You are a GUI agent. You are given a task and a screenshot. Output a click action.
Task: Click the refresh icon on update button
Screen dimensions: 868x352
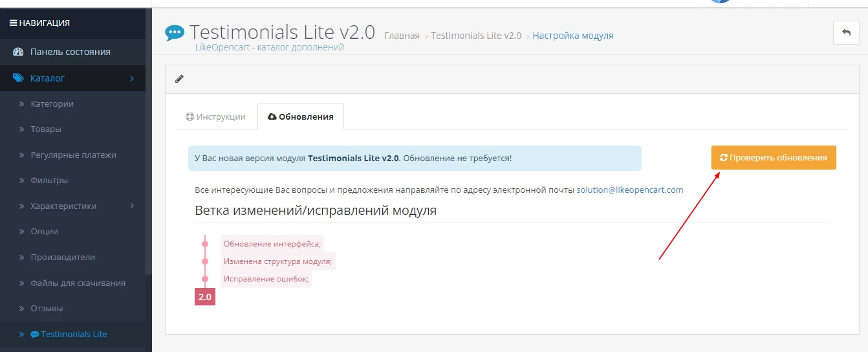(x=724, y=157)
